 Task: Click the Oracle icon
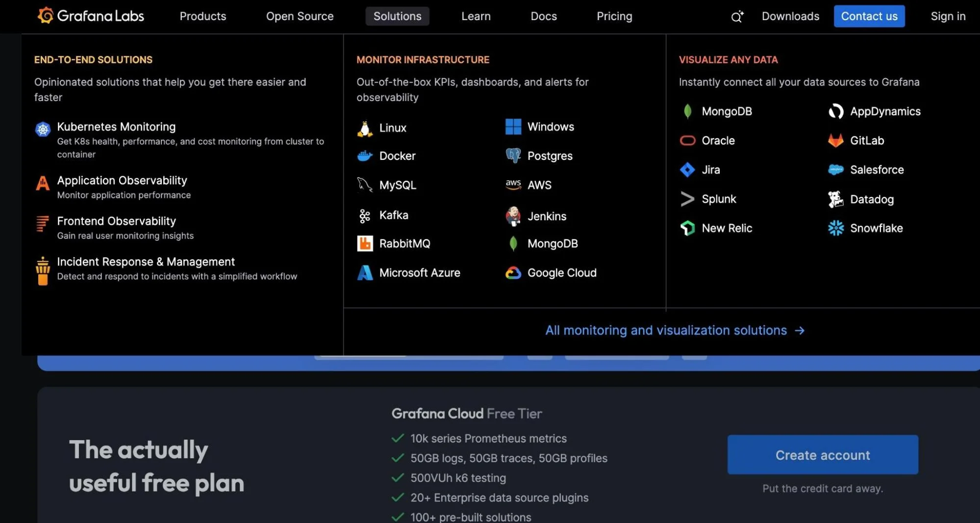pos(687,141)
